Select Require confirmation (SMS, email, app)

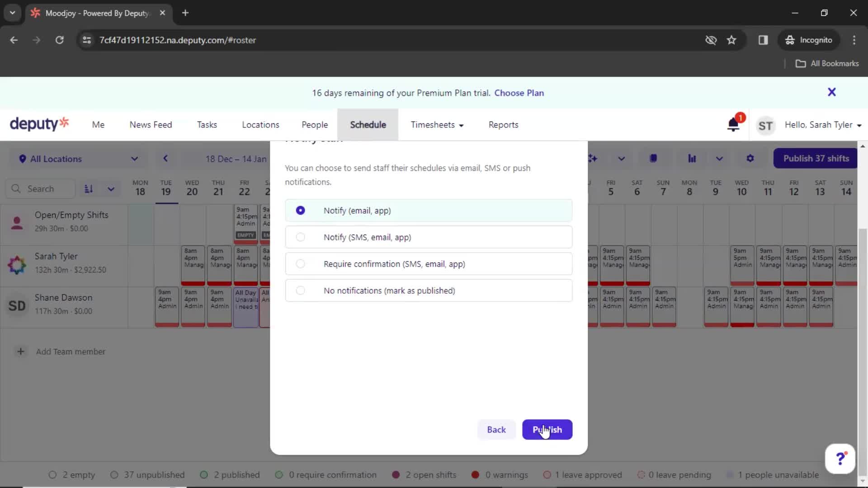(x=300, y=264)
